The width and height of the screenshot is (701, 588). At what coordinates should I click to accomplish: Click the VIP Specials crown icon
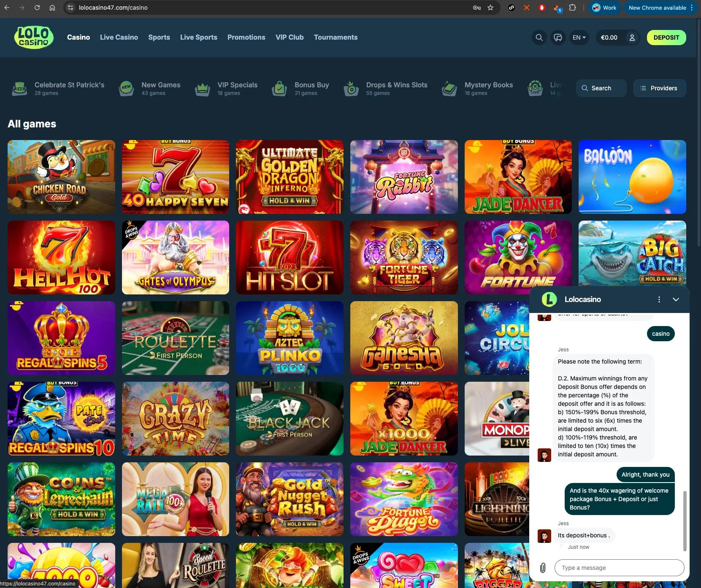pyautogui.click(x=203, y=88)
